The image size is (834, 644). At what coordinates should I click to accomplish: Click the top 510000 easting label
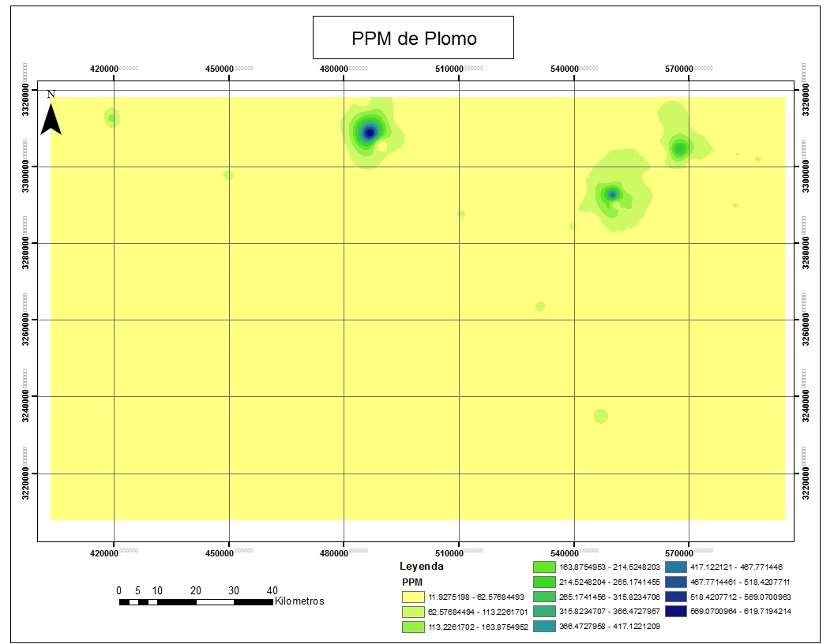point(450,69)
